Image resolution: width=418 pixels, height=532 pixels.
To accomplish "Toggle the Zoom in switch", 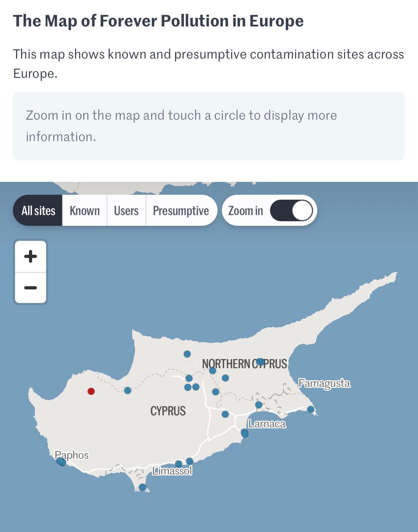I will [x=291, y=210].
